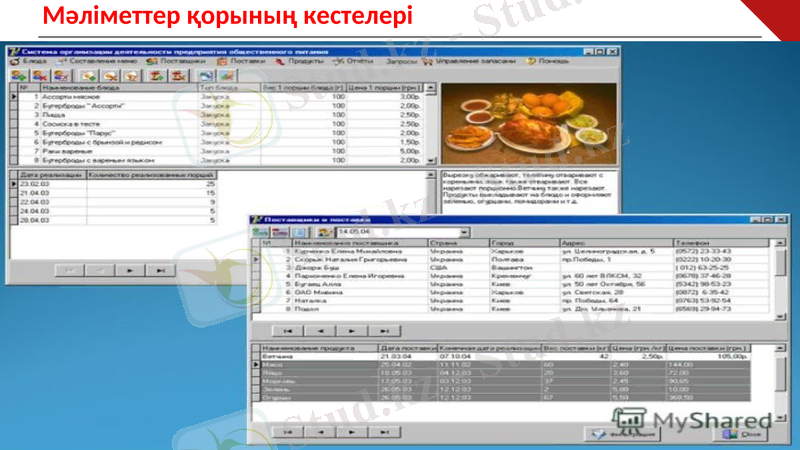
Task: Open the date dropdown showing 14.05.04
Action: tap(464, 232)
